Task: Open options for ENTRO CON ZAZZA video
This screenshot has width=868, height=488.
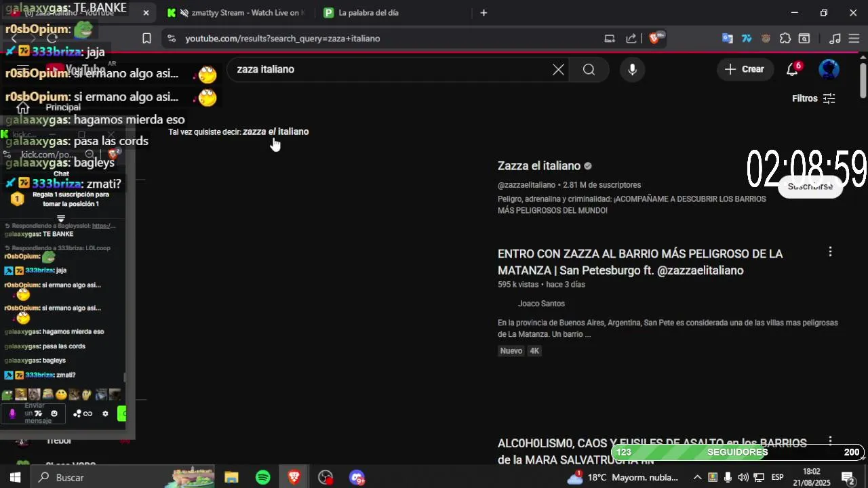Action: tap(830, 252)
